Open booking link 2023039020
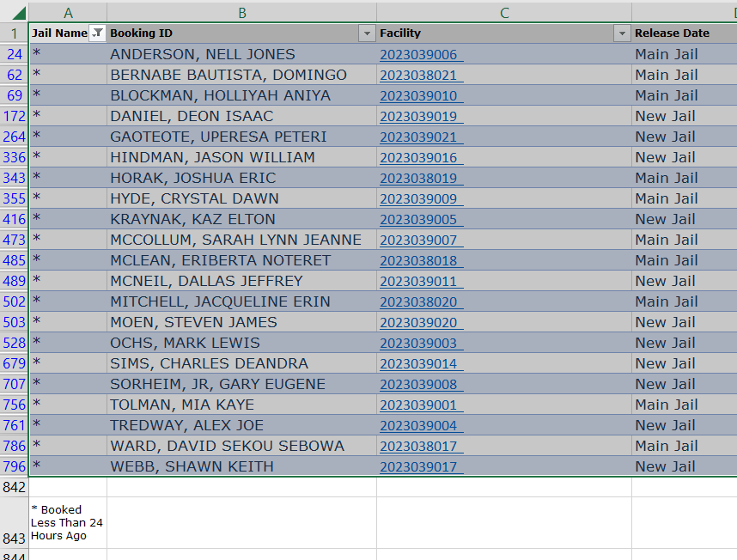The image size is (737, 560). coord(419,323)
